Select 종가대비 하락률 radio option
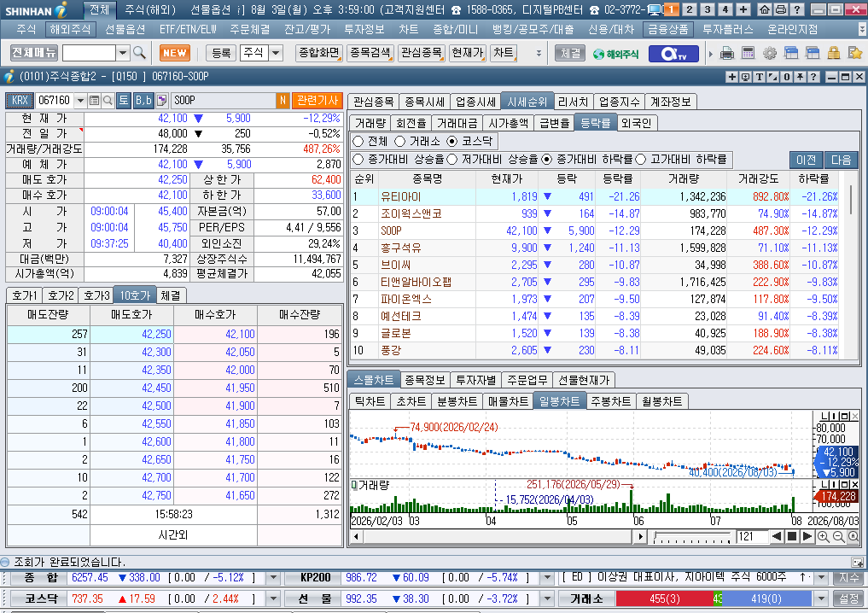This screenshot has height=613, width=868. pos(547,160)
